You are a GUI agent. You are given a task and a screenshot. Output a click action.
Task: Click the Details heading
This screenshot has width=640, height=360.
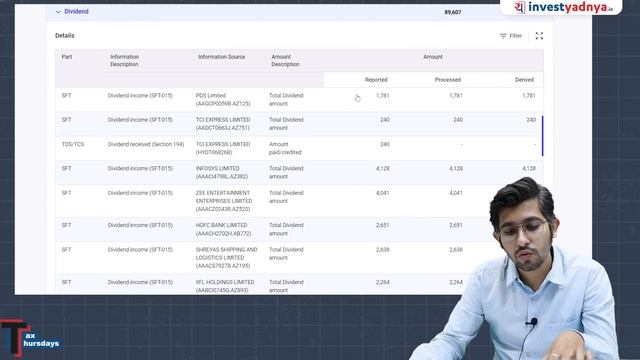[x=64, y=36]
